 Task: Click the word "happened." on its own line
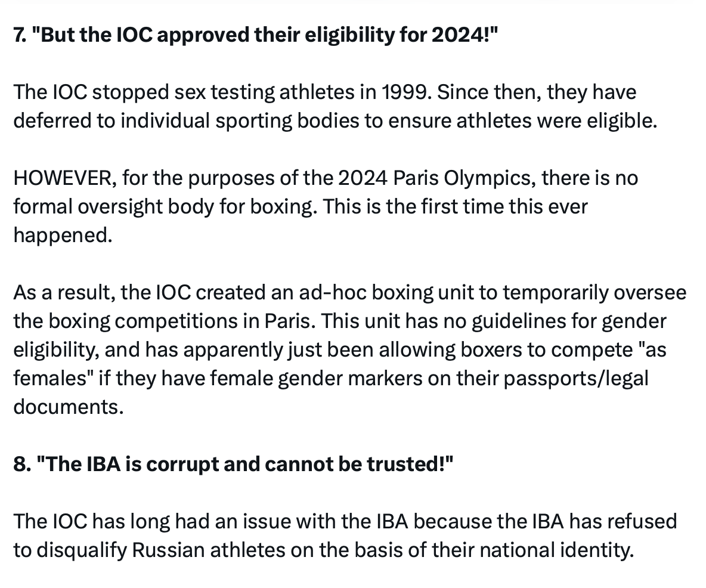63,236
